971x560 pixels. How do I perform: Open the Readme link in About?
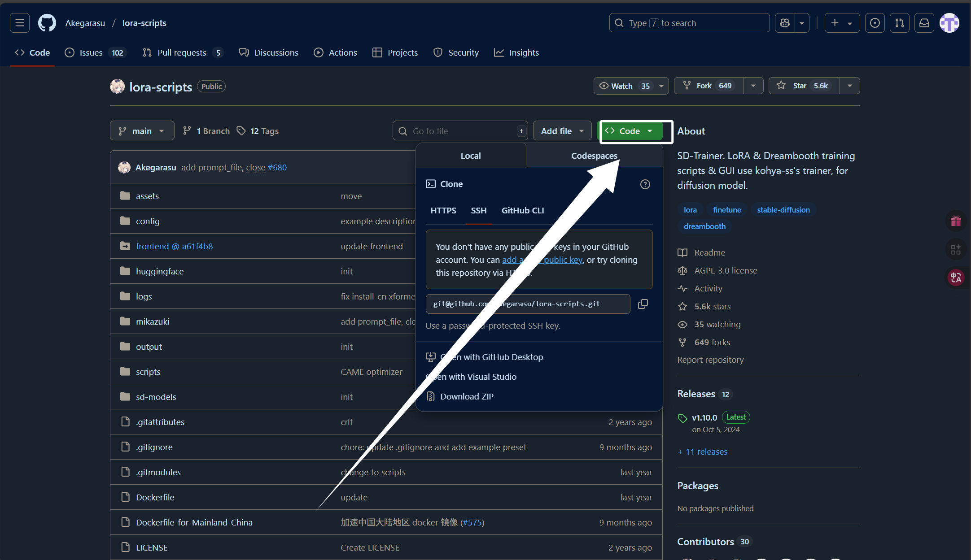701,252
